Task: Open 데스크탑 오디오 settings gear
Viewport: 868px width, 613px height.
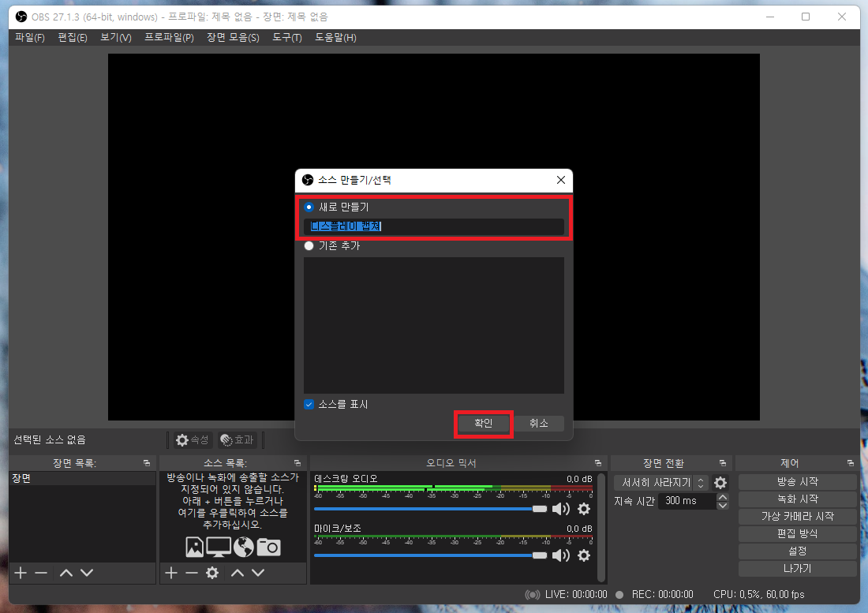Action: pos(584,509)
